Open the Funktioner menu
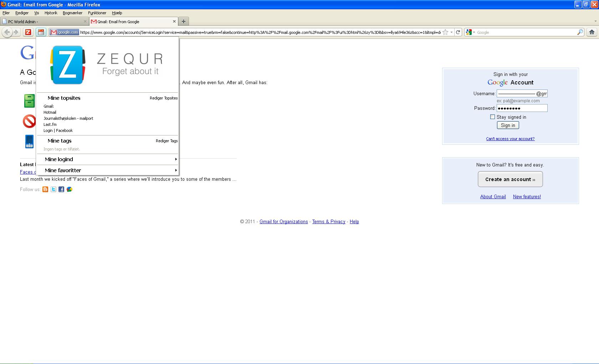Viewport: 599px width, 364px height. [97, 13]
